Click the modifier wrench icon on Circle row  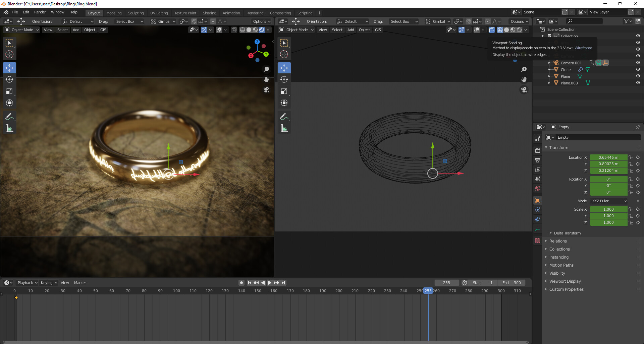(x=580, y=69)
